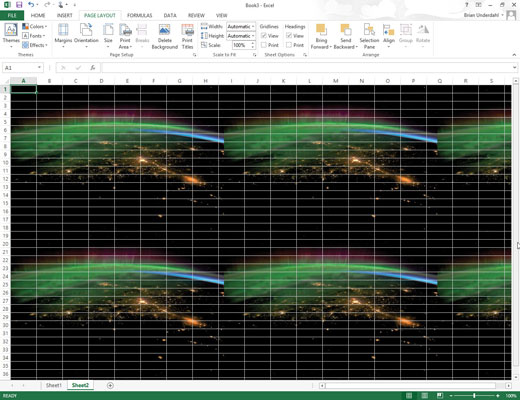This screenshot has height=400, width=520.
Task: Expand the formula bar
Action: click(x=514, y=68)
